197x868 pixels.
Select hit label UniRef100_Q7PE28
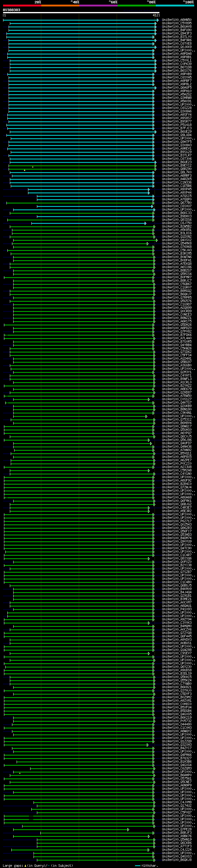pyautogui.click(x=177, y=829)
